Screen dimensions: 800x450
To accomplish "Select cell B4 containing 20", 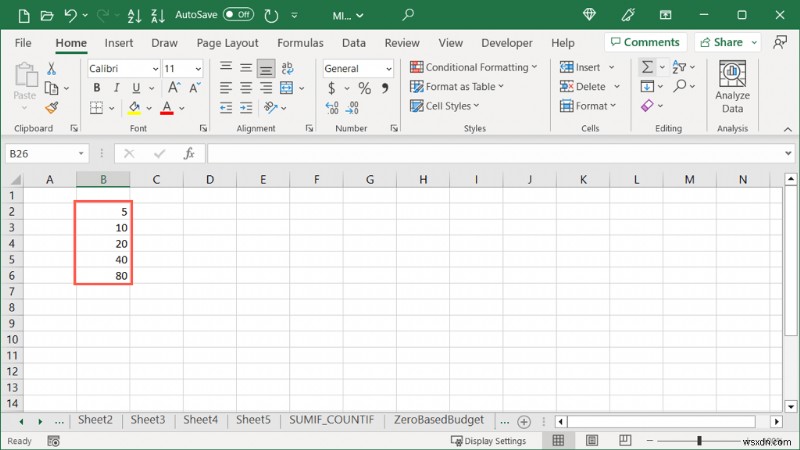I will [103, 243].
